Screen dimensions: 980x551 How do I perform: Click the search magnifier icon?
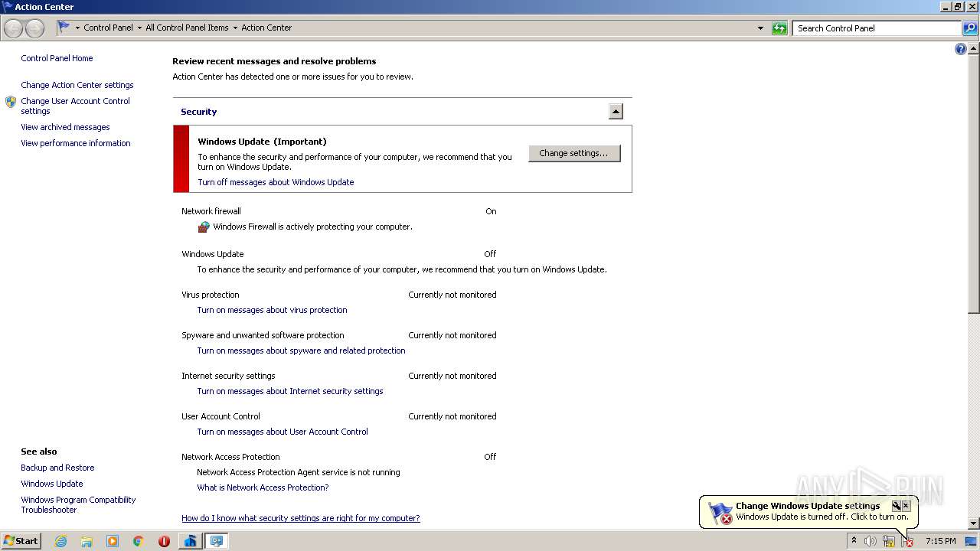970,28
